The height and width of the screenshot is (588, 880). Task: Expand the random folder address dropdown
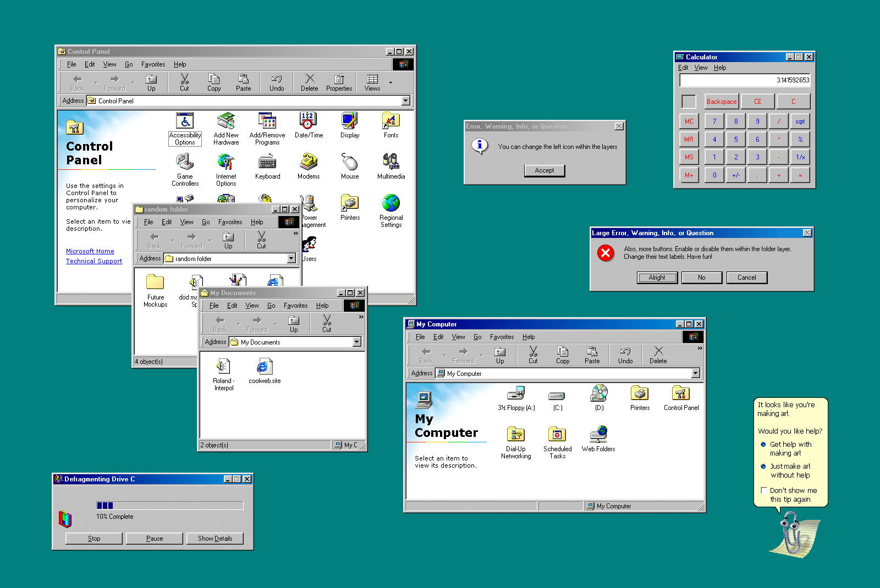(x=291, y=258)
